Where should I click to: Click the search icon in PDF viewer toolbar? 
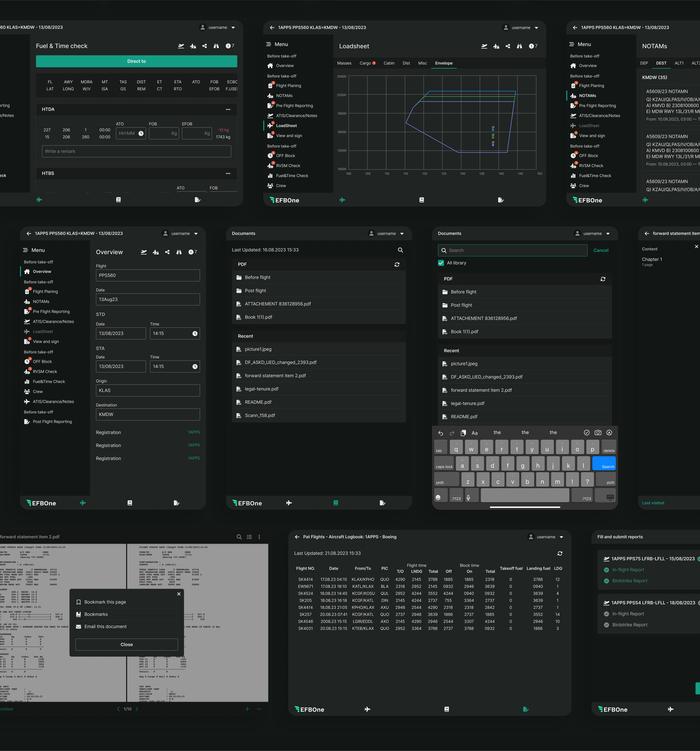(239, 537)
